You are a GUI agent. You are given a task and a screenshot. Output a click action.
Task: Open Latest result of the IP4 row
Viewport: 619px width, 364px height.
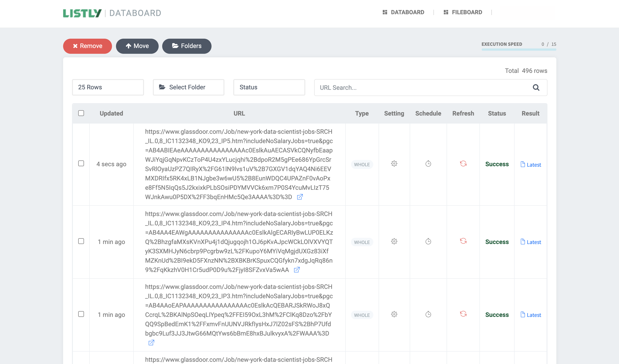[531, 242]
